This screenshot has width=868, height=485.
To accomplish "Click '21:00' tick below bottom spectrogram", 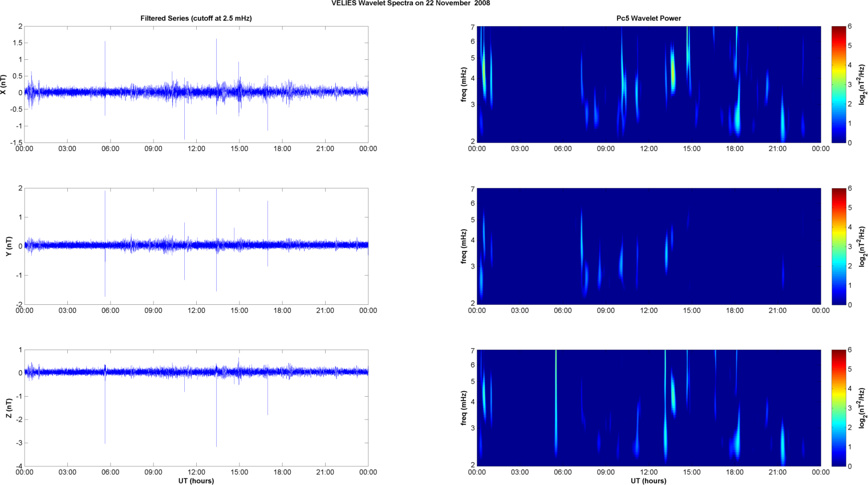I will pyautogui.click(x=778, y=472).
